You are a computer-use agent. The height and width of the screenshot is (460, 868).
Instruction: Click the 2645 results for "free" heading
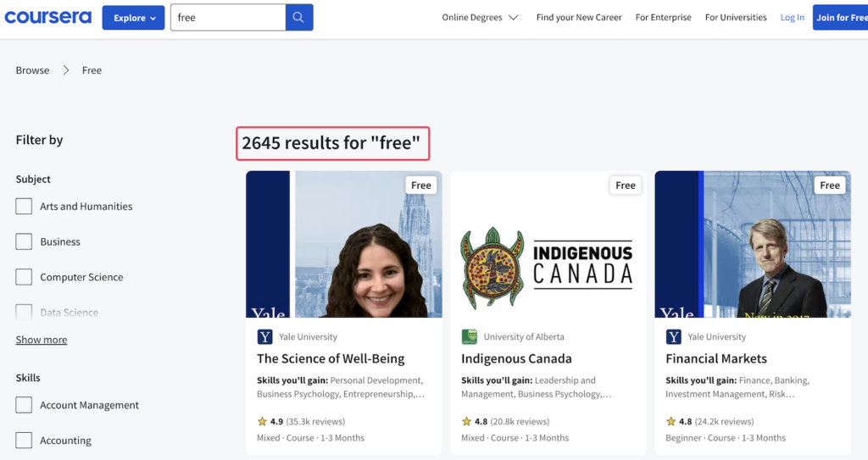click(x=331, y=143)
